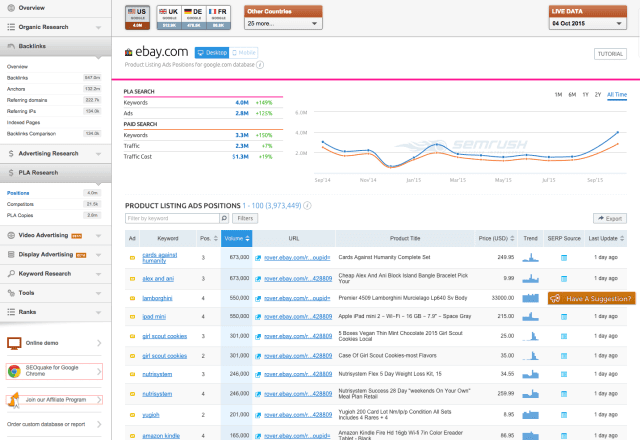
Task: Focus the Filter by keyword field
Action: point(172,218)
